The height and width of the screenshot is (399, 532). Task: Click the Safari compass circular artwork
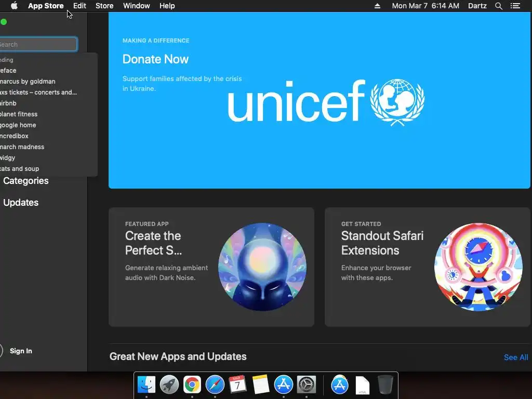pos(478,267)
